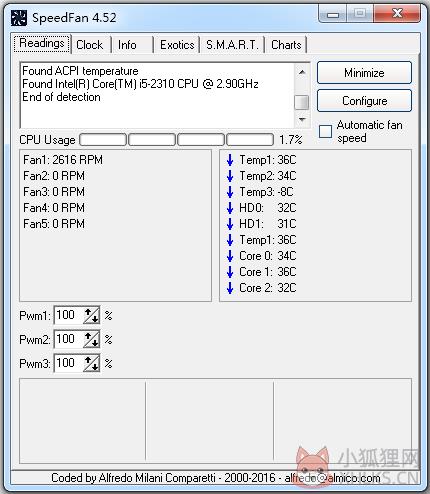Select the Readings tab
The image size is (430, 494).
click(42, 43)
